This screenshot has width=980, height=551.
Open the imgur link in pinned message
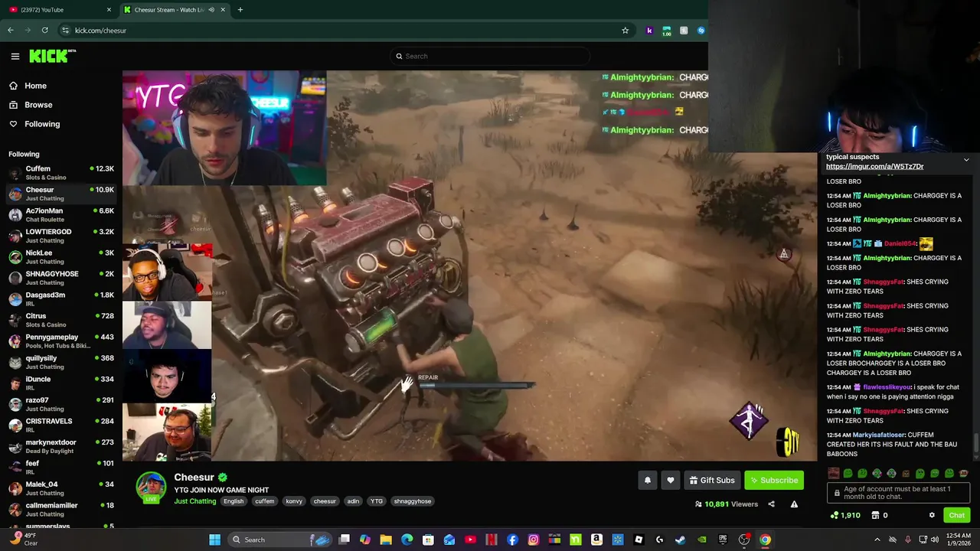pos(874,166)
